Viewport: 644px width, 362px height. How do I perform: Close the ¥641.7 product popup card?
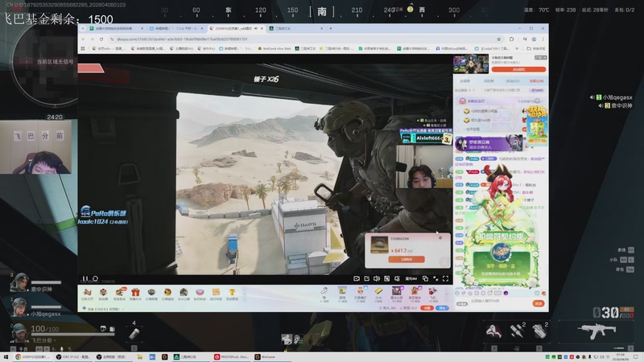pos(440,237)
